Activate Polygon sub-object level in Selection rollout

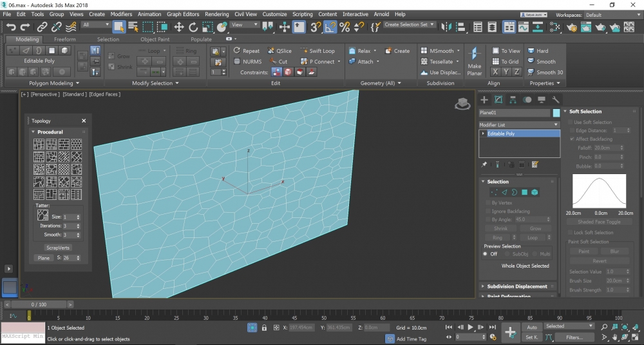[524, 192]
